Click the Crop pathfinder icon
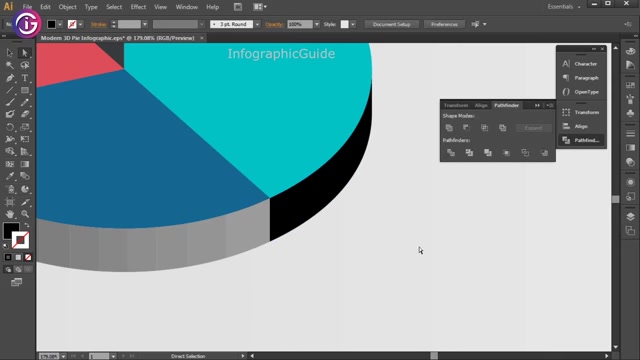 point(507,153)
